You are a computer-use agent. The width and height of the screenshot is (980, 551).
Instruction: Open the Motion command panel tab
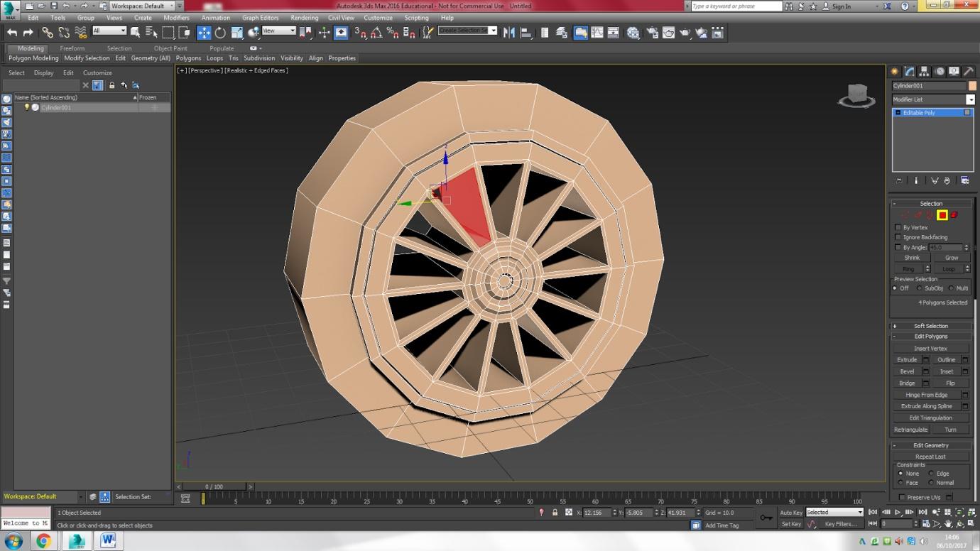[940, 72]
